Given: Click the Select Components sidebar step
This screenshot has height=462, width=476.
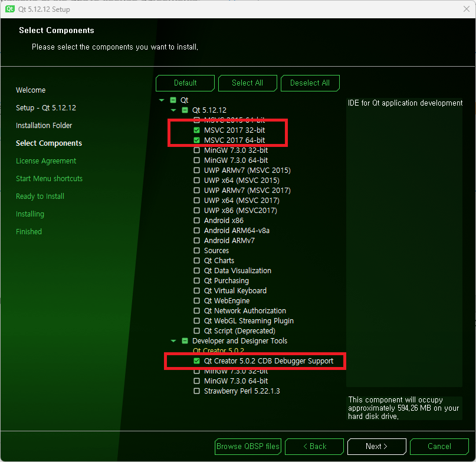Looking at the screenshot, I should [49, 143].
